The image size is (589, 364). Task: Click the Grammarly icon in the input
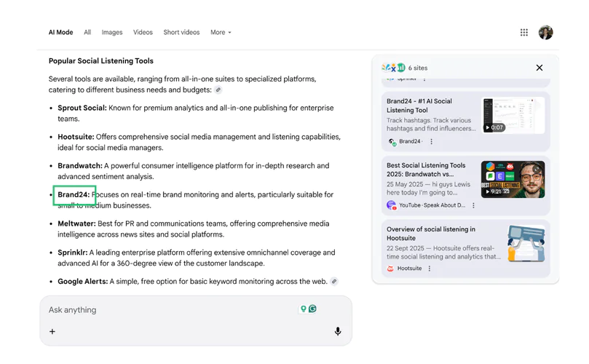point(312,309)
